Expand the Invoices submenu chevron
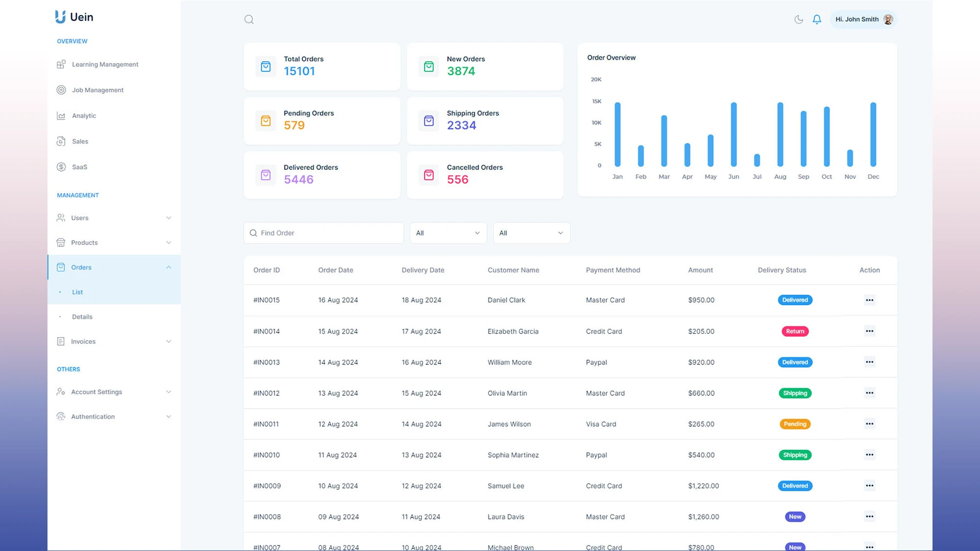This screenshot has height=551, width=980. click(168, 341)
